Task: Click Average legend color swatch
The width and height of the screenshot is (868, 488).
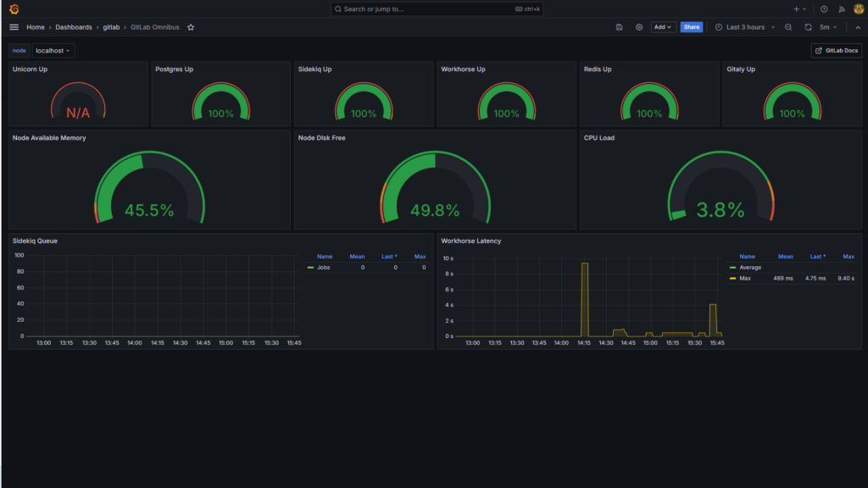Action: pyautogui.click(x=733, y=267)
